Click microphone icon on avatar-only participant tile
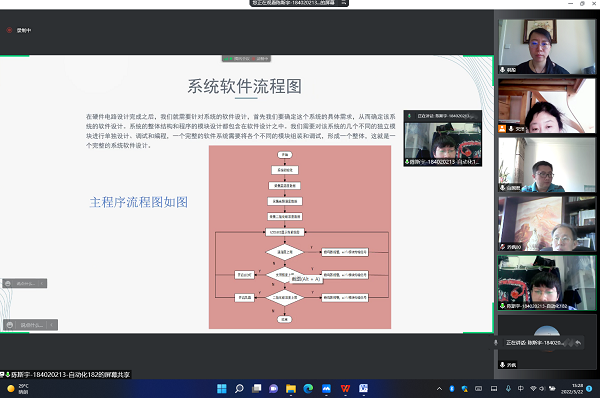 pyautogui.click(x=503, y=365)
